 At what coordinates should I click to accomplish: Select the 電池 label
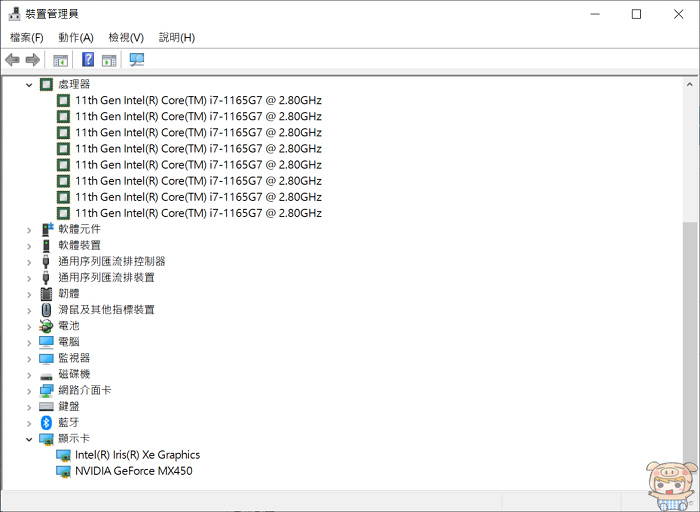coord(69,326)
